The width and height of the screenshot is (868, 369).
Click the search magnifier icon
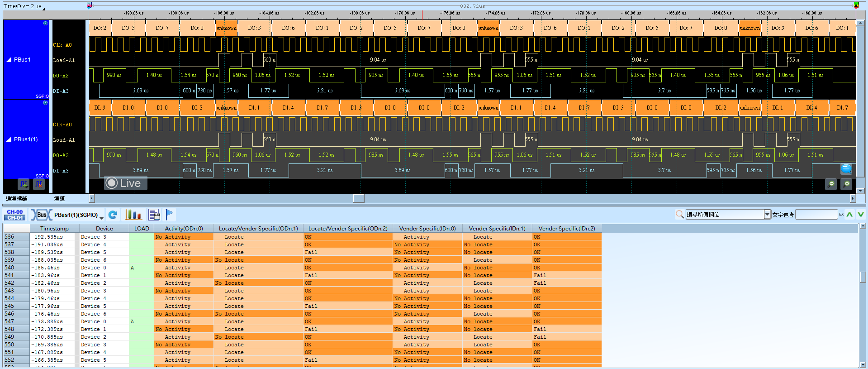pyautogui.click(x=679, y=214)
